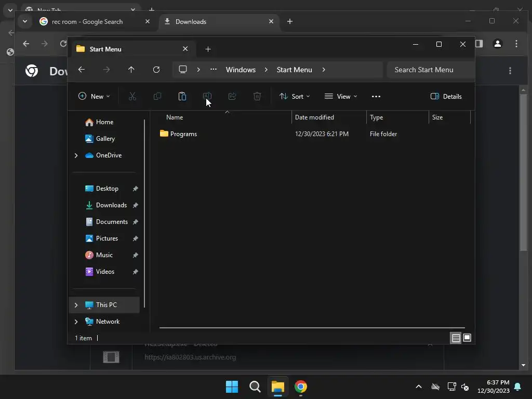Open Videos quick access folder
This screenshot has height=399, width=532.
point(105,272)
